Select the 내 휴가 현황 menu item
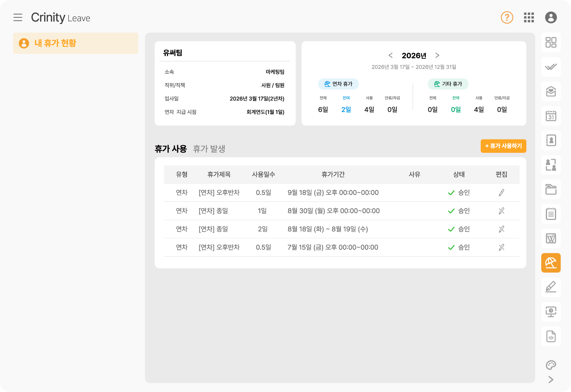Viewport: 571px width, 392px height. tap(76, 43)
